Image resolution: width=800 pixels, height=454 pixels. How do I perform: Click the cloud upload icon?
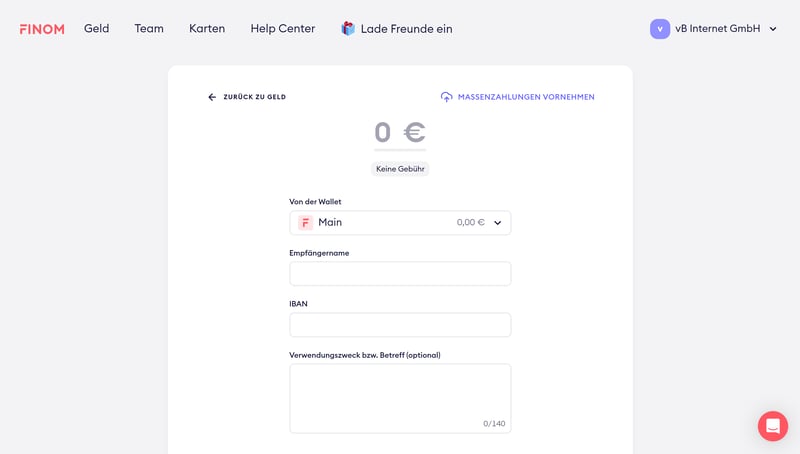point(446,97)
